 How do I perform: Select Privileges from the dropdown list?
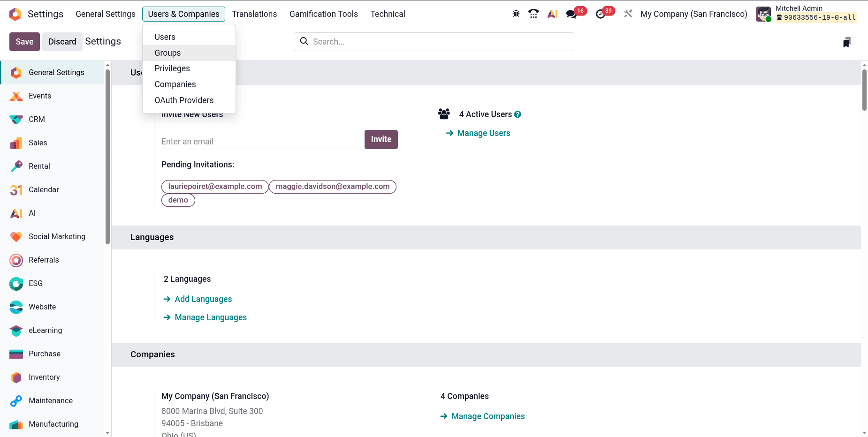point(172,68)
